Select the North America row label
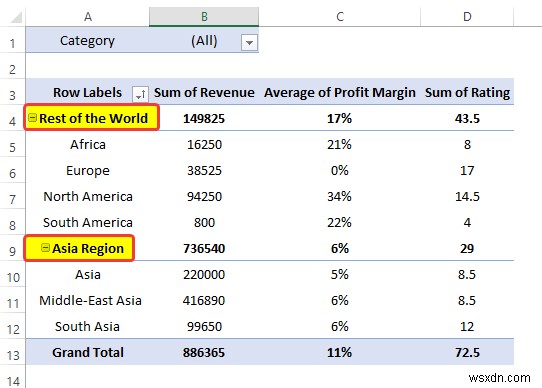This screenshot has width=542, height=388. (87, 196)
